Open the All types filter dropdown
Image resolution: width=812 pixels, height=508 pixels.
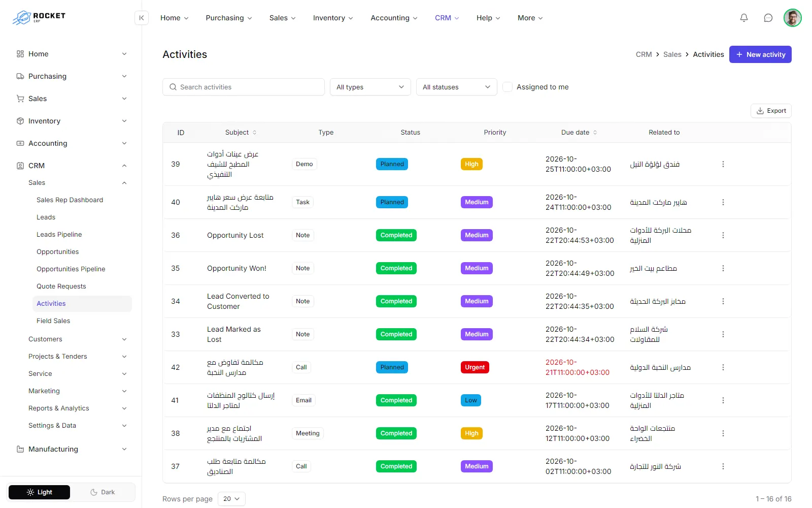coord(370,87)
